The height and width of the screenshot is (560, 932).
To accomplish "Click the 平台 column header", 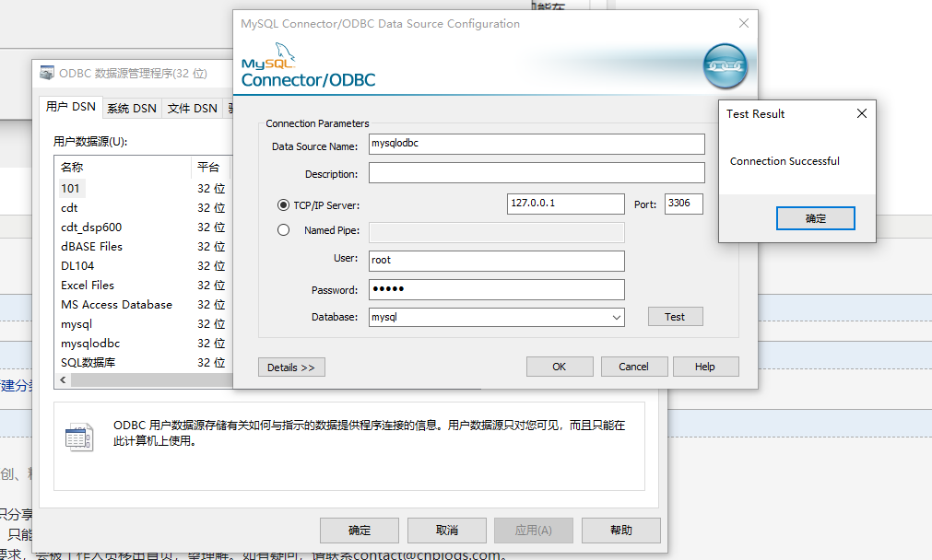I will pyautogui.click(x=212, y=168).
